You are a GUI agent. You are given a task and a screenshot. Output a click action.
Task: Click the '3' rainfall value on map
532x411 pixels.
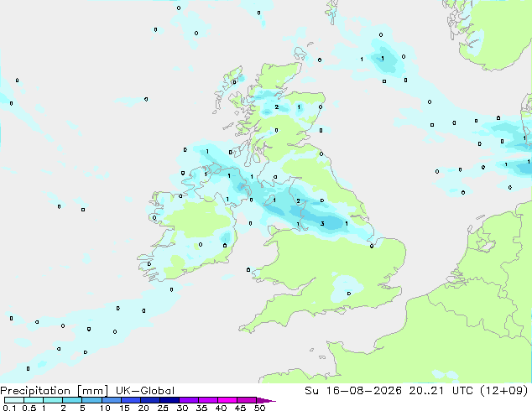pos(322,223)
